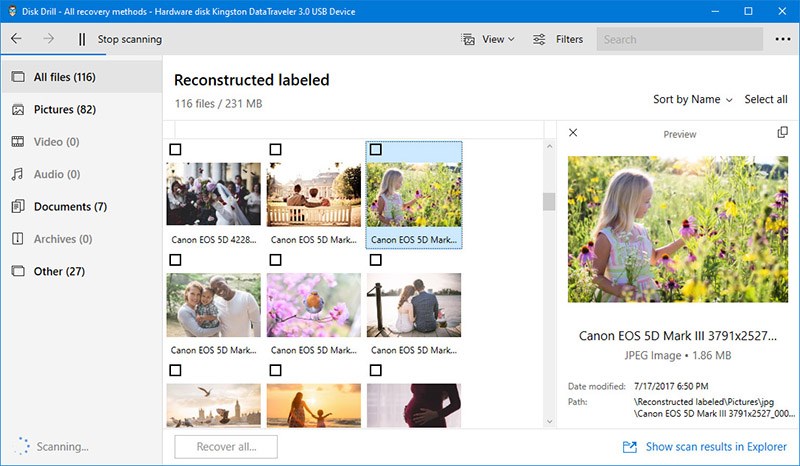Go back with the left arrow
Image resolution: width=800 pixels, height=466 pixels.
point(16,39)
